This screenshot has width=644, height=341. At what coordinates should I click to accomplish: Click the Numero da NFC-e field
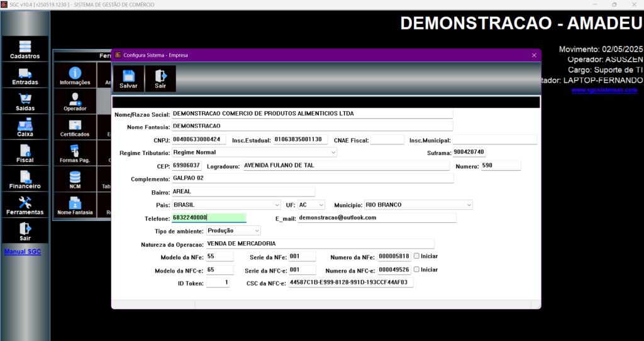coord(394,270)
